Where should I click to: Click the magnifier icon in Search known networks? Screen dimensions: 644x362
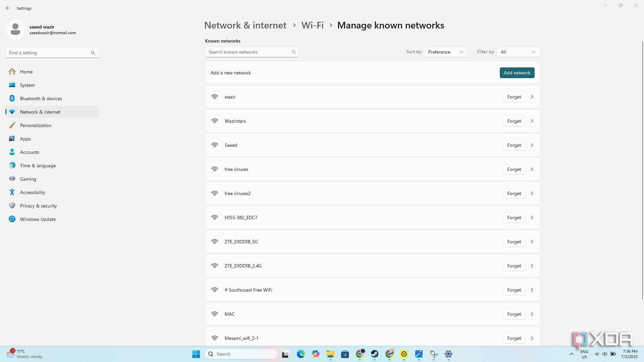click(293, 52)
